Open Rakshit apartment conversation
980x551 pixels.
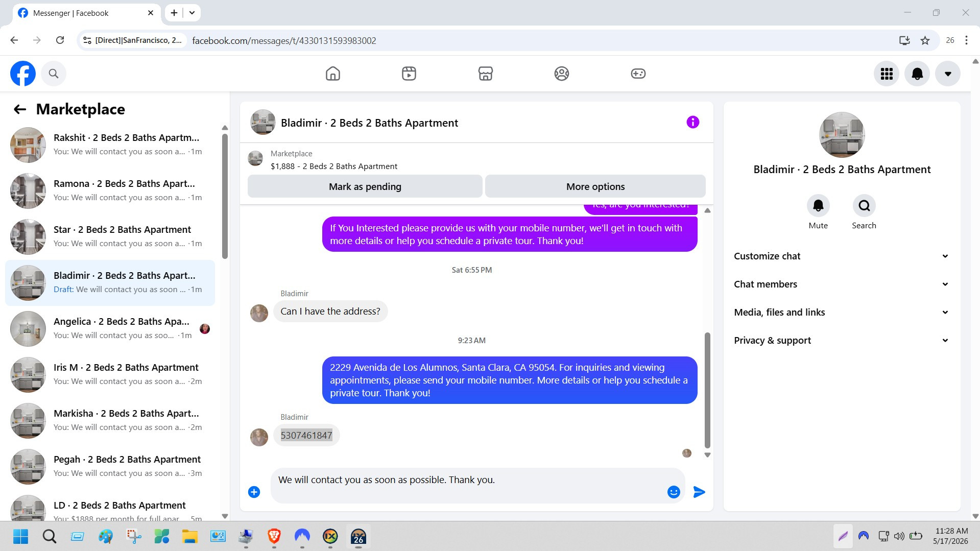[110, 145]
